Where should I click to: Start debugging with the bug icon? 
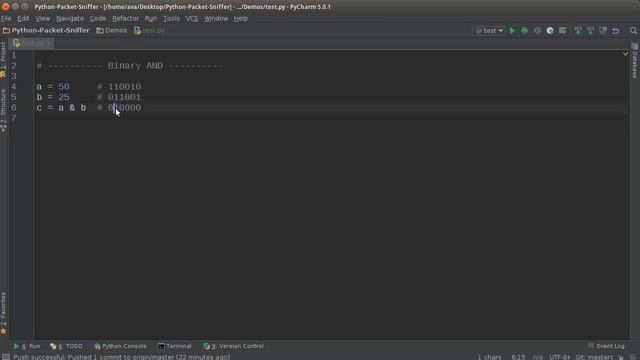click(x=524, y=31)
